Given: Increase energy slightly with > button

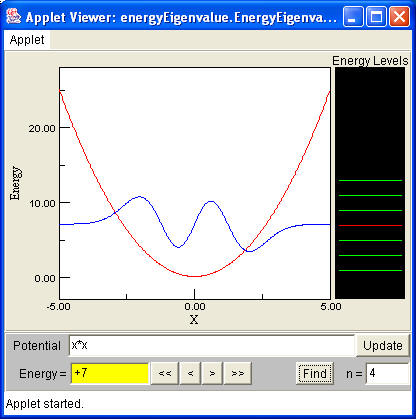Looking at the screenshot, I should 212,373.
